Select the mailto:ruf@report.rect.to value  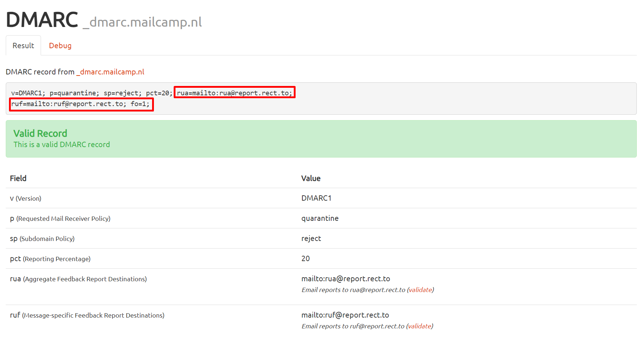(x=345, y=315)
